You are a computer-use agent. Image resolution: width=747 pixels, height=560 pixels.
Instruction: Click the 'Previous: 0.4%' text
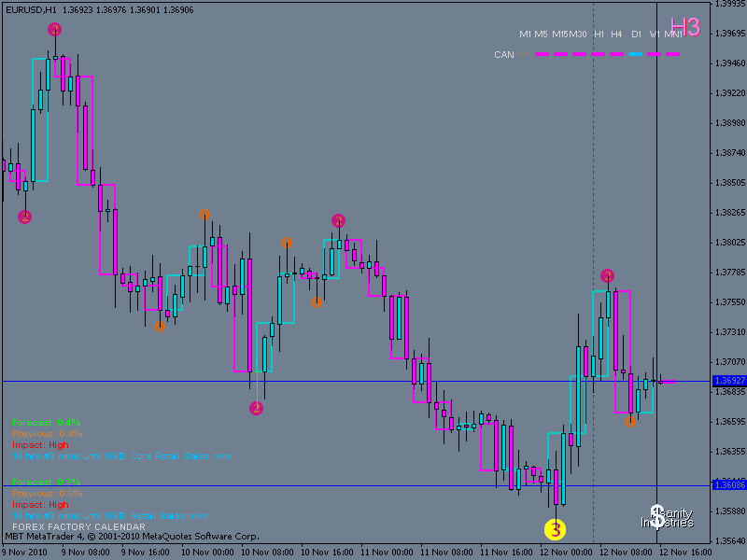click(48, 434)
